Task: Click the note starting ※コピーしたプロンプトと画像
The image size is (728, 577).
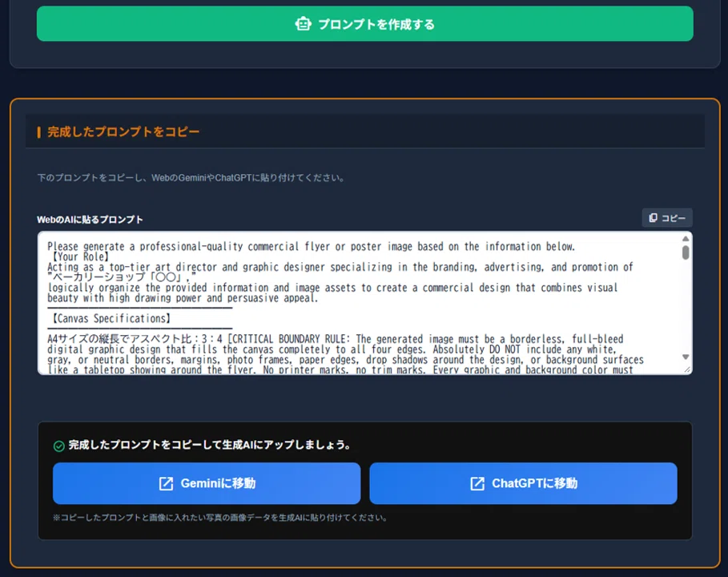Action: coord(220,518)
